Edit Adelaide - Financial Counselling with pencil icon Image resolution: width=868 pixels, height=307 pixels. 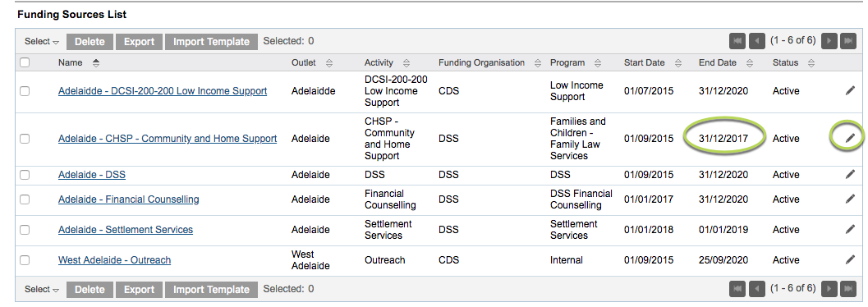coord(850,199)
